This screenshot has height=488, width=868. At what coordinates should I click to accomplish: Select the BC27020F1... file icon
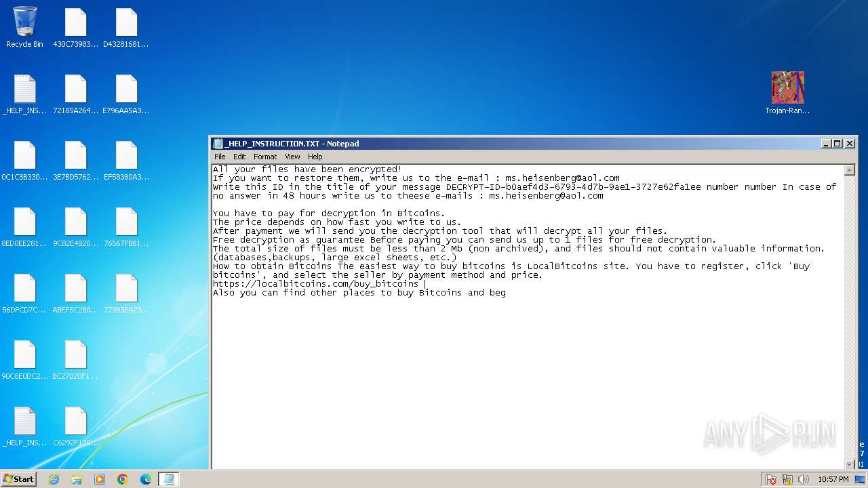(75, 359)
